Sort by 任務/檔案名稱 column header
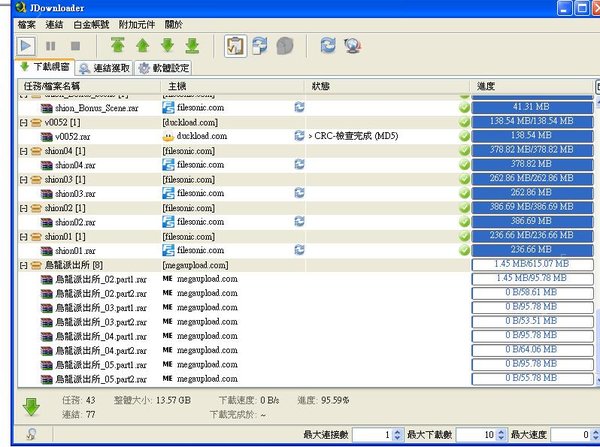 (x=90, y=86)
